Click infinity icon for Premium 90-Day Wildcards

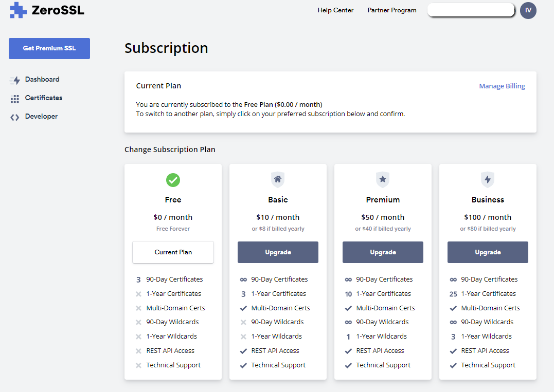(x=348, y=322)
